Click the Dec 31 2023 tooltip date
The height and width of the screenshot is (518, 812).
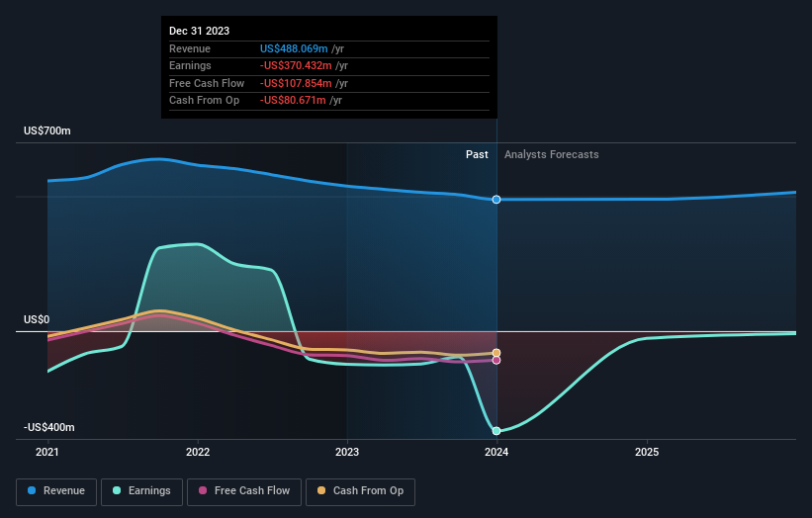tap(200, 31)
